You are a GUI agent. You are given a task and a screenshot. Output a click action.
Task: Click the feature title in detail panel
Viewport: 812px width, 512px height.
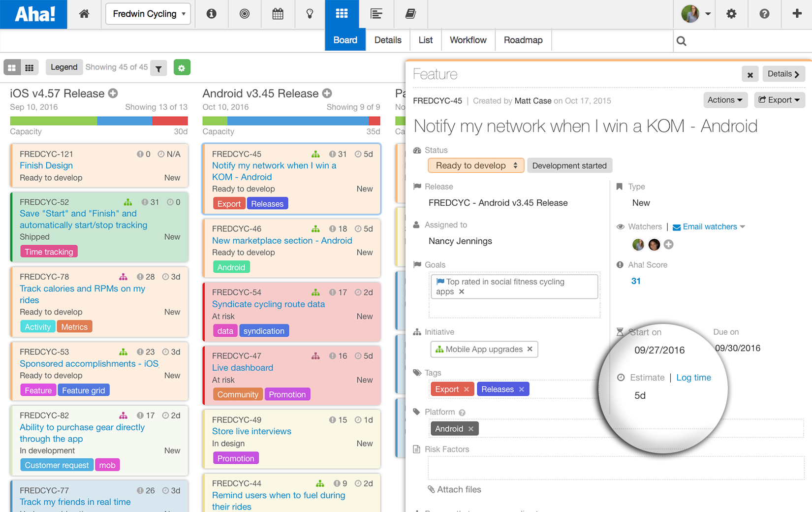[x=586, y=126]
